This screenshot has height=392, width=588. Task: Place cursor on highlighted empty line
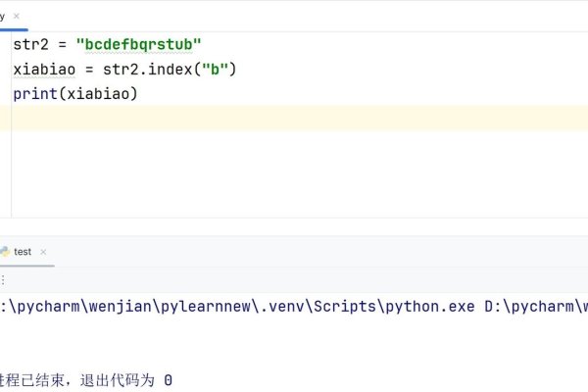pos(294,118)
